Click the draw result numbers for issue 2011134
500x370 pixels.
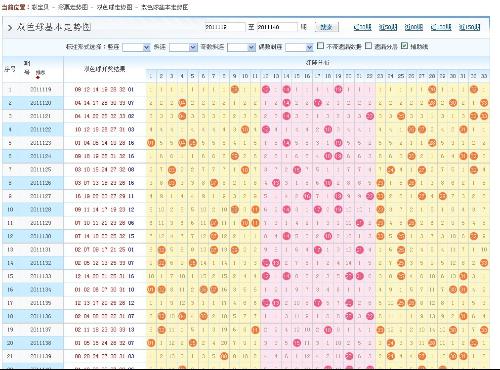(104, 289)
